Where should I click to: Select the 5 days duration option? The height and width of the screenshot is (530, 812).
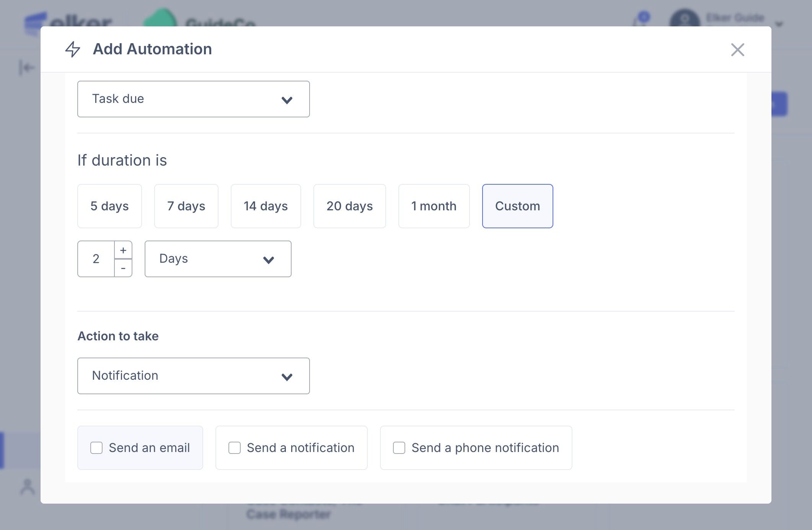point(109,206)
